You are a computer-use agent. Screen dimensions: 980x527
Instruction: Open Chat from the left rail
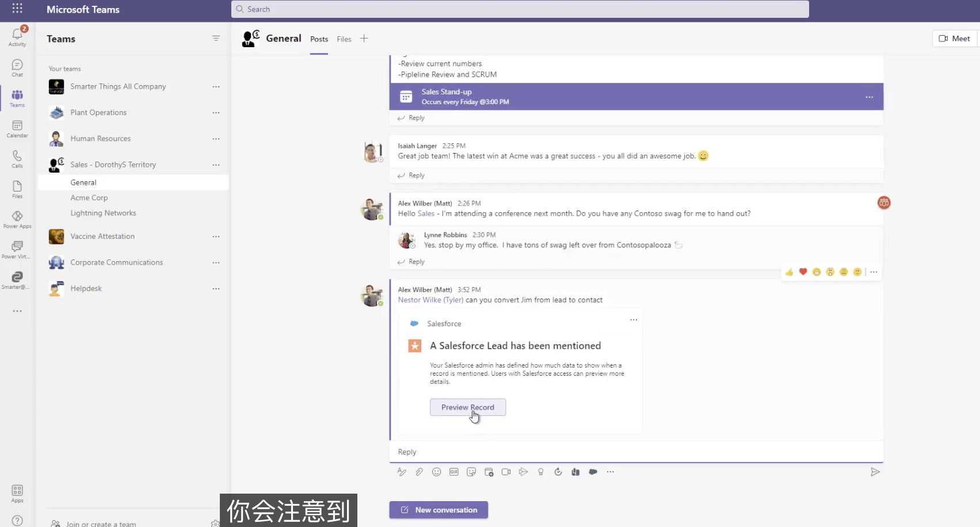pyautogui.click(x=17, y=67)
